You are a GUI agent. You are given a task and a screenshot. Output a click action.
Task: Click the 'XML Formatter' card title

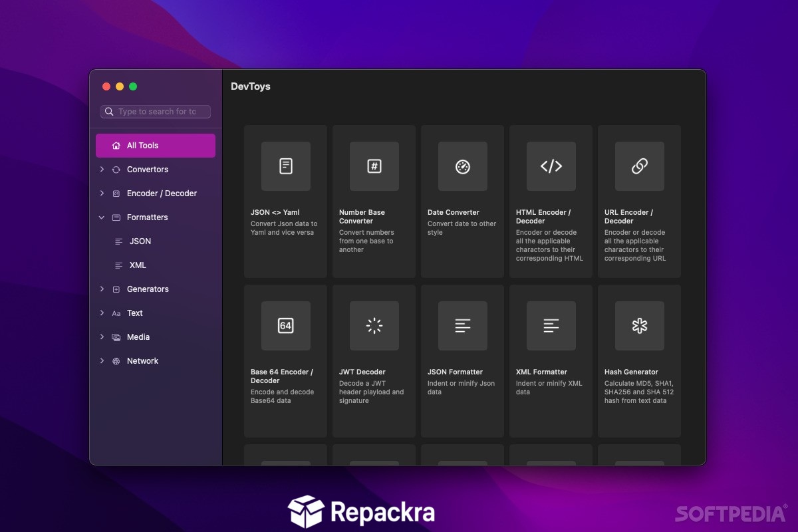pos(542,372)
